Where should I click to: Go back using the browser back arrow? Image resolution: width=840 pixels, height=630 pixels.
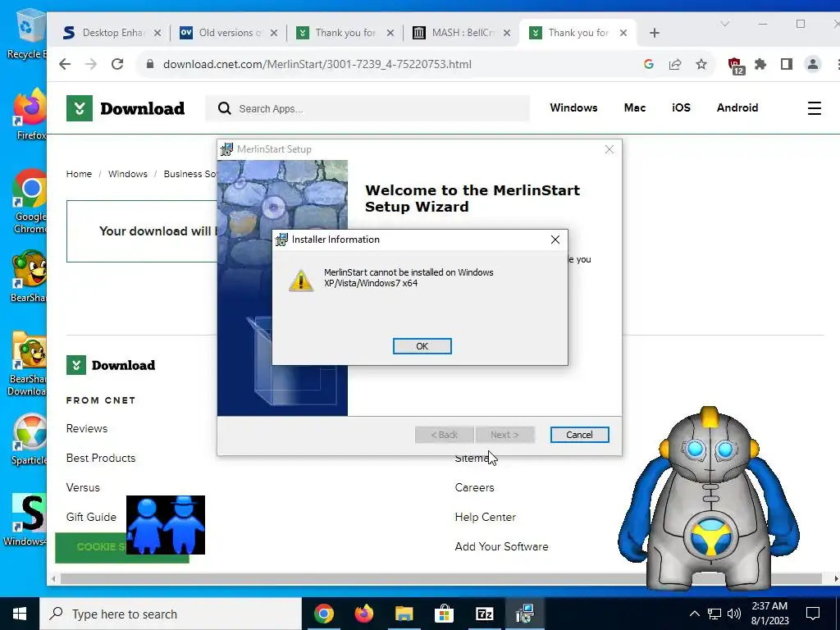pyautogui.click(x=65, y=64)
